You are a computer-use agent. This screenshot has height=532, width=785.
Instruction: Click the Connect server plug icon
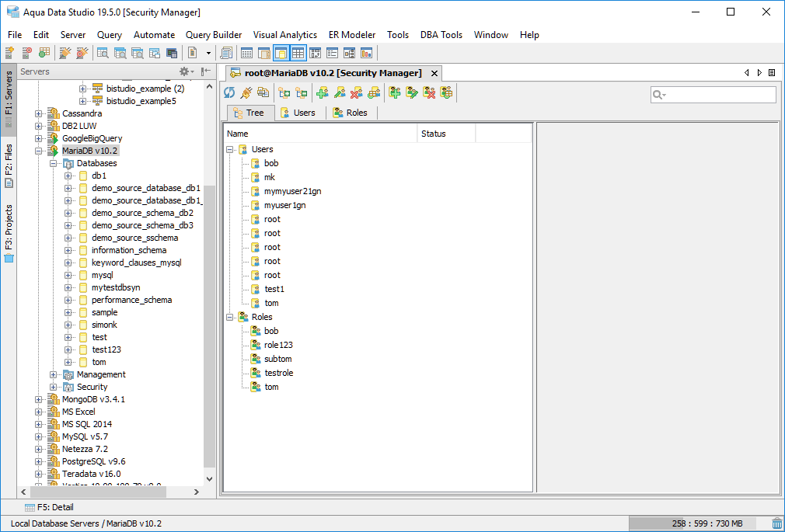point(65,53)
